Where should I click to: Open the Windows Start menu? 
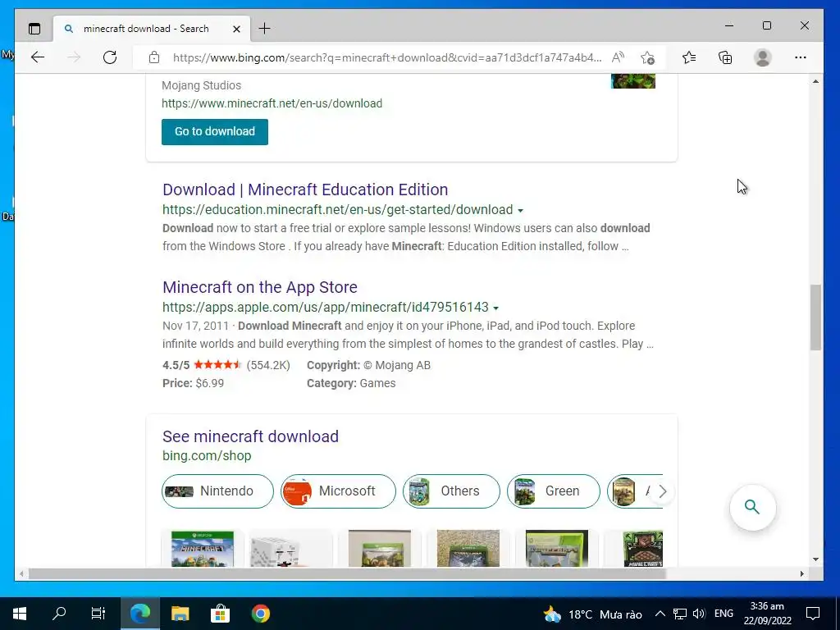pos(20,614)
